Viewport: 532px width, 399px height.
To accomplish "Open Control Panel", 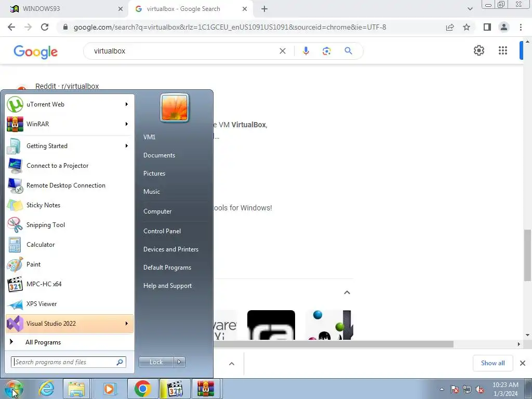I will coord(162,231).
